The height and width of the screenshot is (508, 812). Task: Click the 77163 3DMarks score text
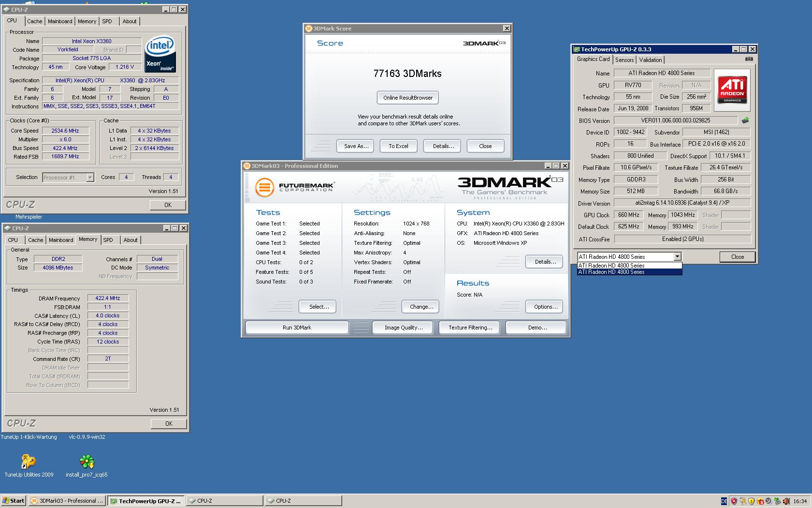(407, 74)
